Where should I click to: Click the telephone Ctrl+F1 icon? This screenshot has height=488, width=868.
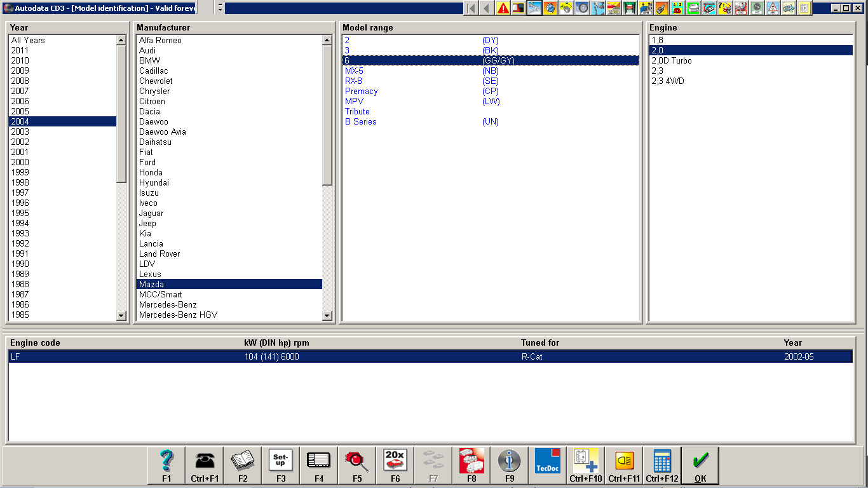[205, 465]
